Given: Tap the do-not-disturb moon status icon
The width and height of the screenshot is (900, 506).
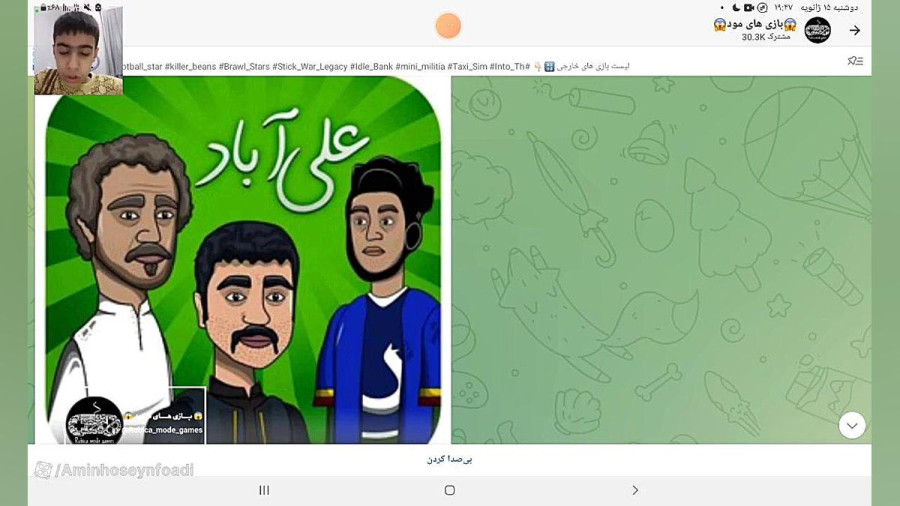Looking at the screenshot, I should click(x=736, y=7).
